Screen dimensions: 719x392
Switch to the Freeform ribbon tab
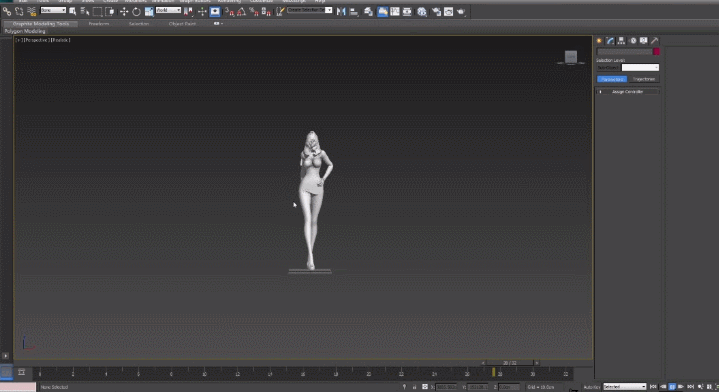pyautogui.click(x=99, y=23)
